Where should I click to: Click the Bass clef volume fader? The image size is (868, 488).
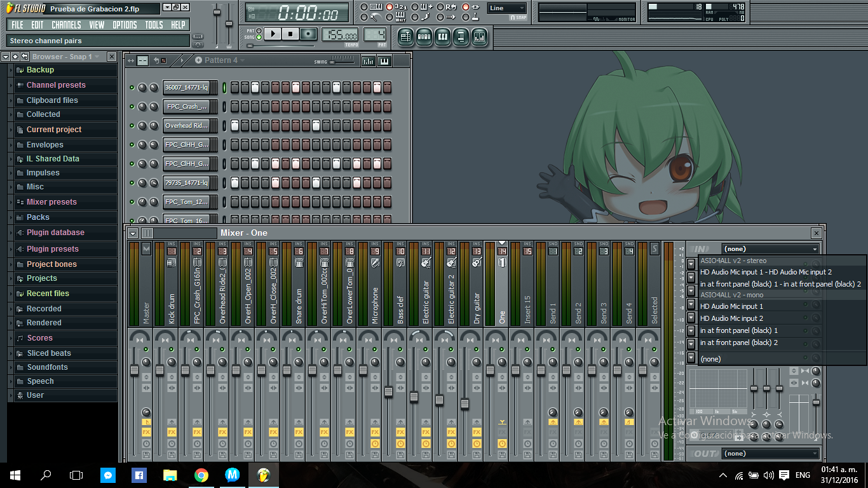pyautogui.click(x=388, y=391)
